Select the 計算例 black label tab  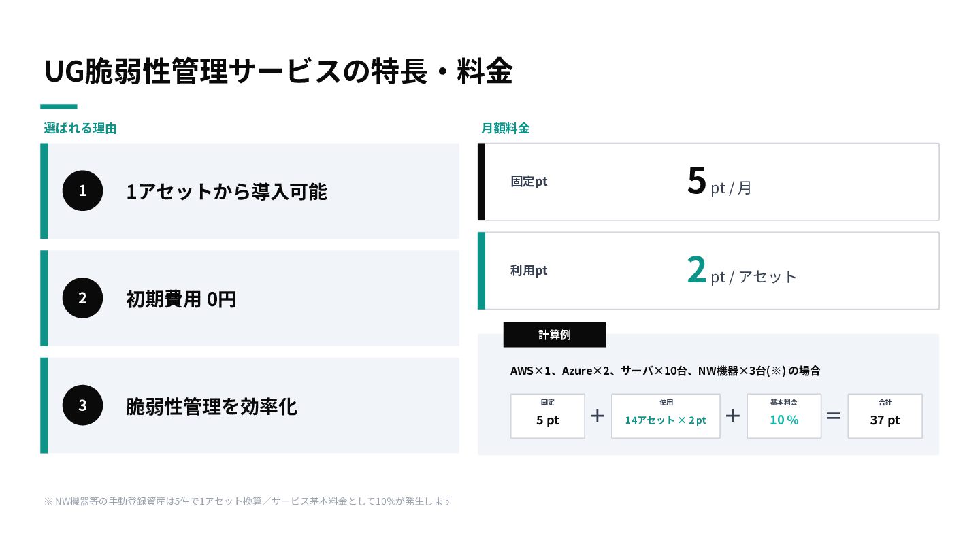[555, 335]
